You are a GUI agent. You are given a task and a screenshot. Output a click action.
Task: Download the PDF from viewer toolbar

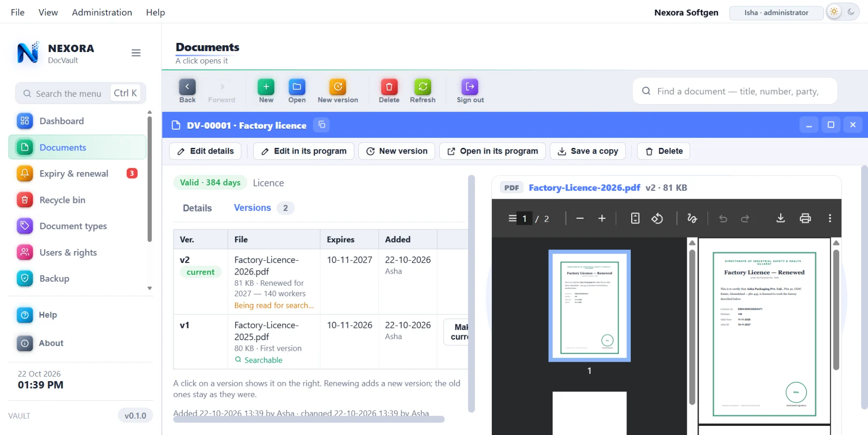click(780, 218)
